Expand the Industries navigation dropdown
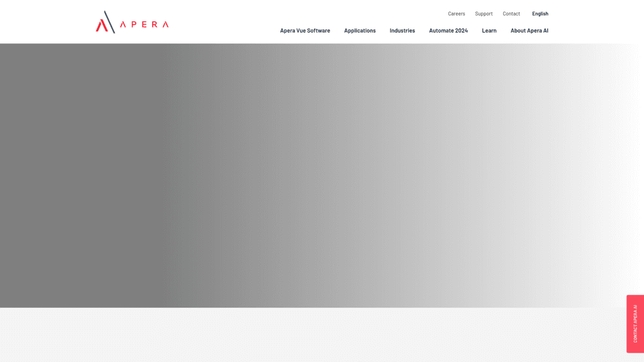 [402, 30]
